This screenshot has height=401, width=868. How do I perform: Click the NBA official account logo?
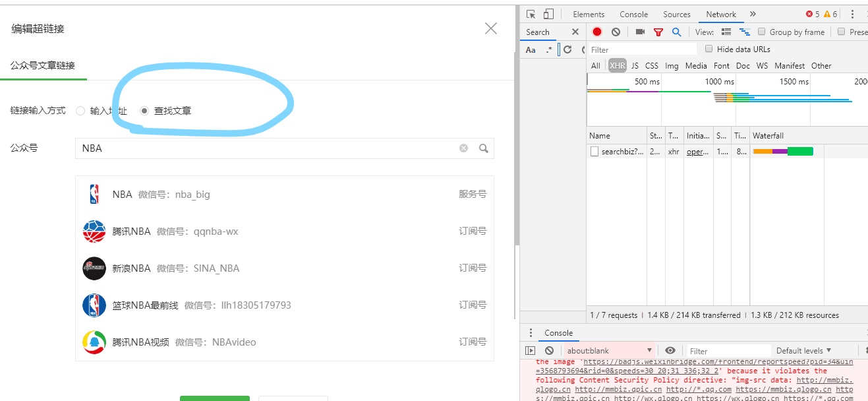94,195
